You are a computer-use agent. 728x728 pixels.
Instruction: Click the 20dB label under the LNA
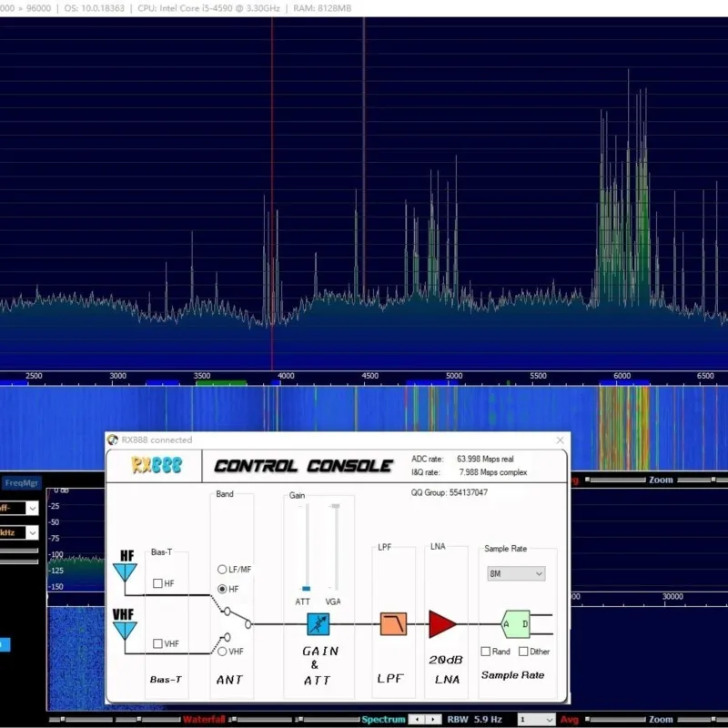(446, 660)
